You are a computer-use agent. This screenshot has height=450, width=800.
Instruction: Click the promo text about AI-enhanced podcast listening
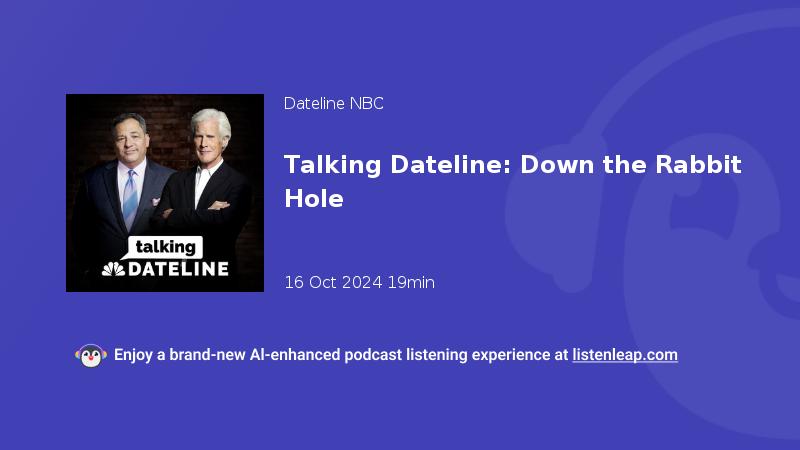396,355
